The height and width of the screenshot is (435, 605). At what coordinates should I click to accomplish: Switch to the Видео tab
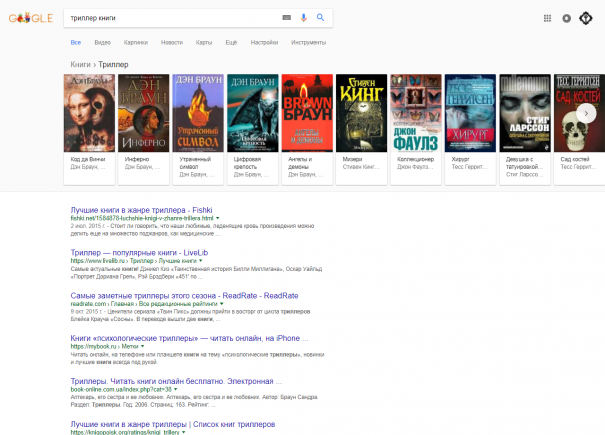(102, 43)
